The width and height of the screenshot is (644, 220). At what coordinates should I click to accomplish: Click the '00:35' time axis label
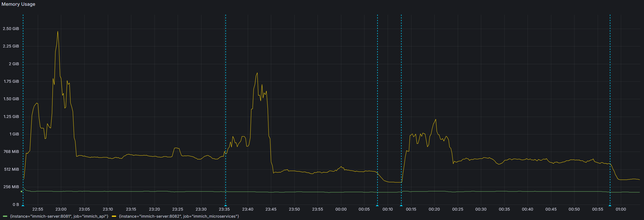coord(504,209)
